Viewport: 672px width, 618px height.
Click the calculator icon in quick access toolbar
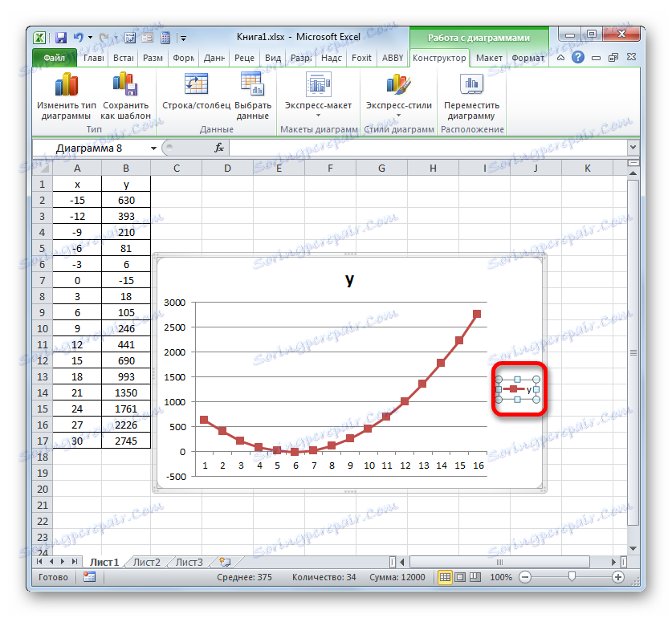pos(165,38)
